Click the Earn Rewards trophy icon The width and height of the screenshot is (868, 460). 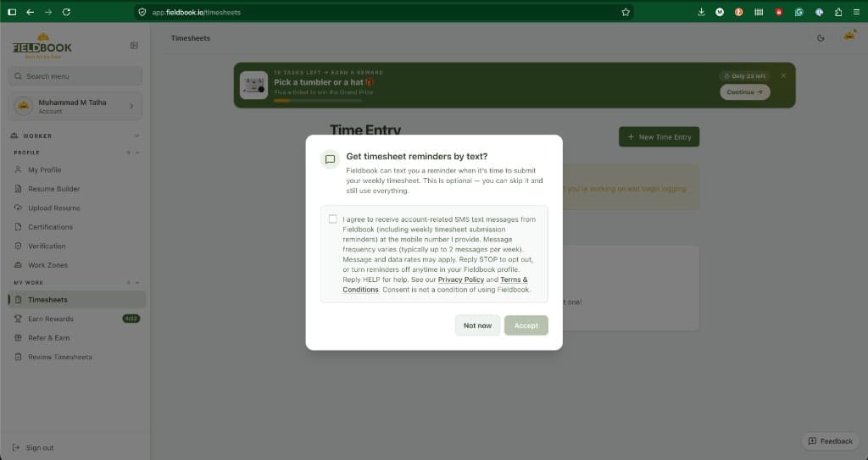pos(18,319)
